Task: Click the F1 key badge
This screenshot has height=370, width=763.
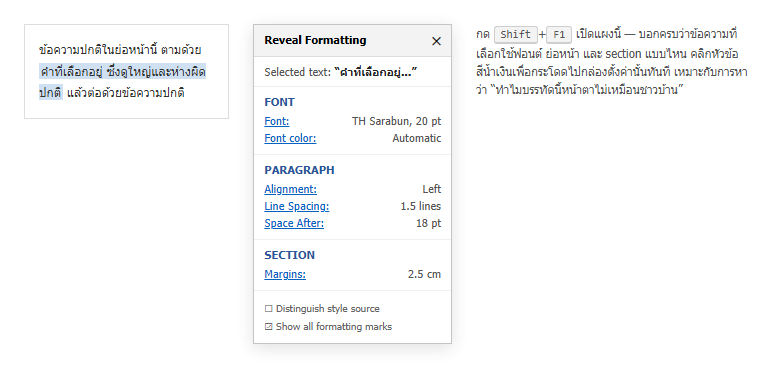Action: click(559, 35)
